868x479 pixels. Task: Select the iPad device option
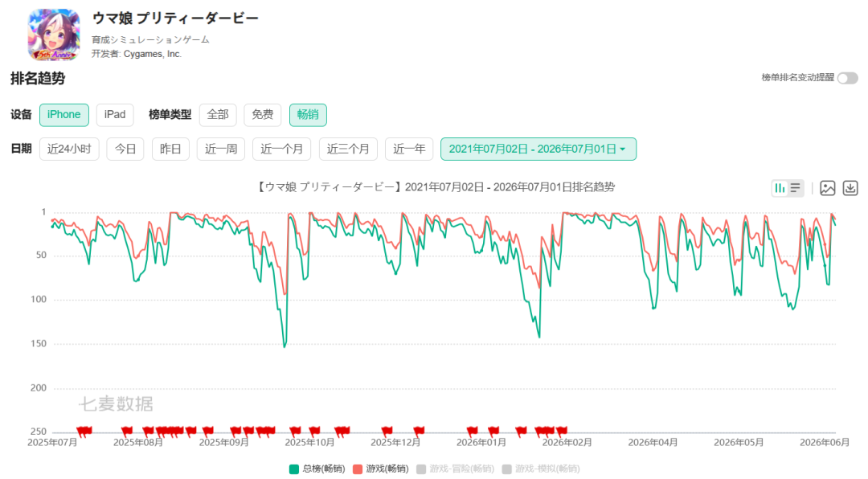(115, 115)
